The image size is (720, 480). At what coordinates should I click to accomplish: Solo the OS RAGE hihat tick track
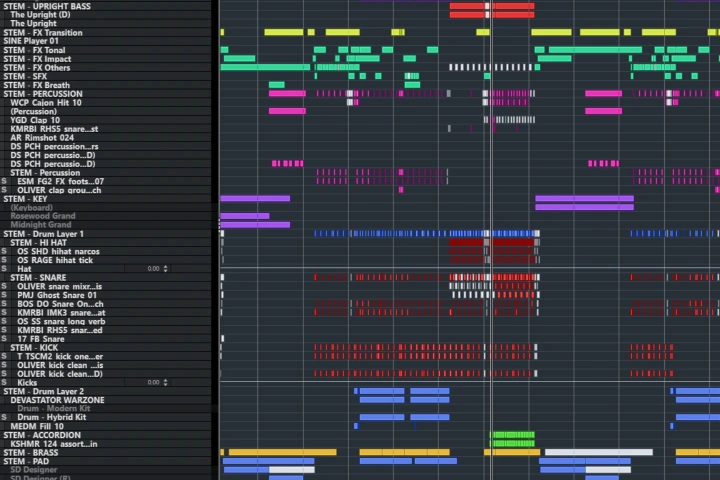coord(5,260)
